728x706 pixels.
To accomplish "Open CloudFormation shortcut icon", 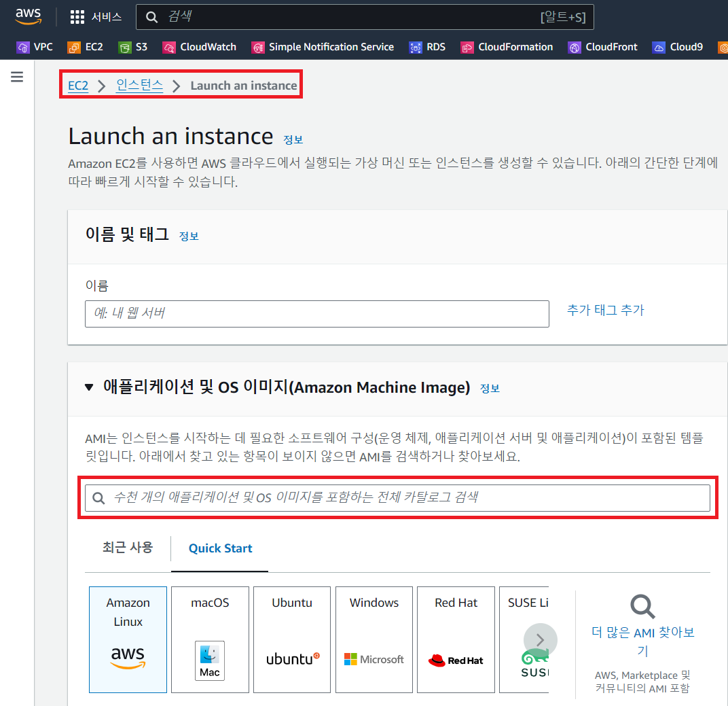I will click(x=467, y=48).
